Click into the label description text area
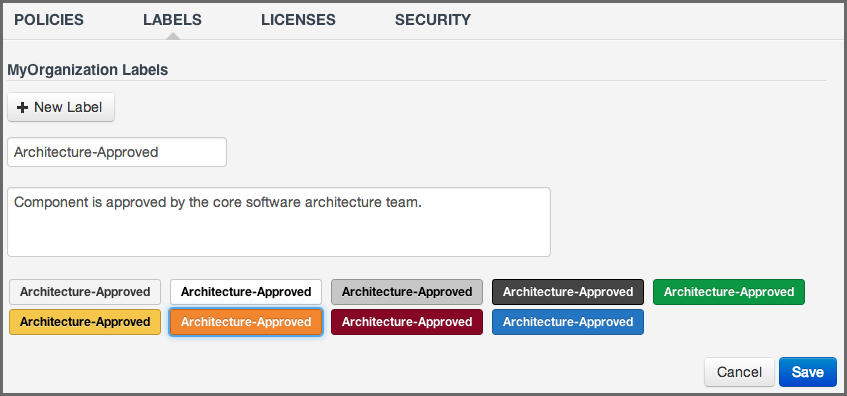 pos(279,222)
